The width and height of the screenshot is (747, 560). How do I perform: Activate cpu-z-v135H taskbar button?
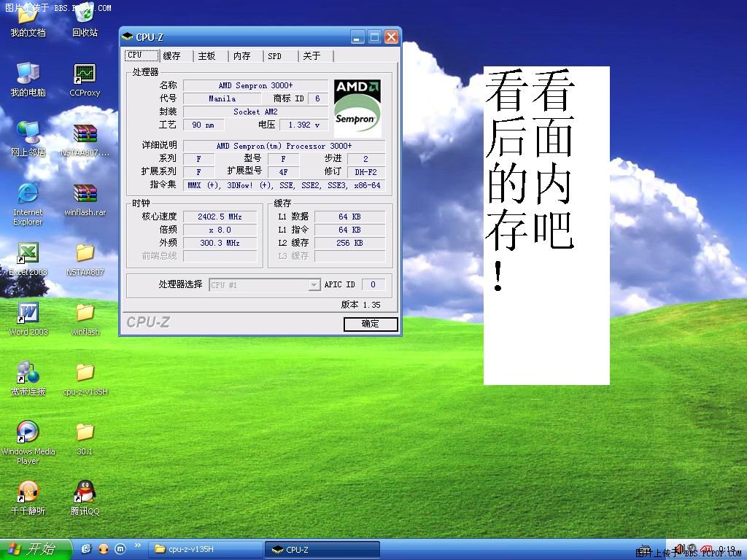tap(205, 550)
